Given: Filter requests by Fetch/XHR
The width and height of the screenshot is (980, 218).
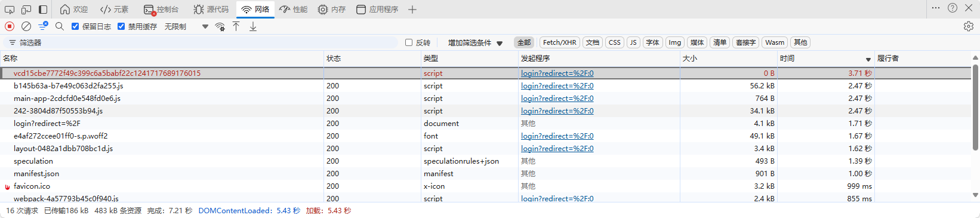Looking at the screenshot, I should pyautogui.click(x=559, y=42).
